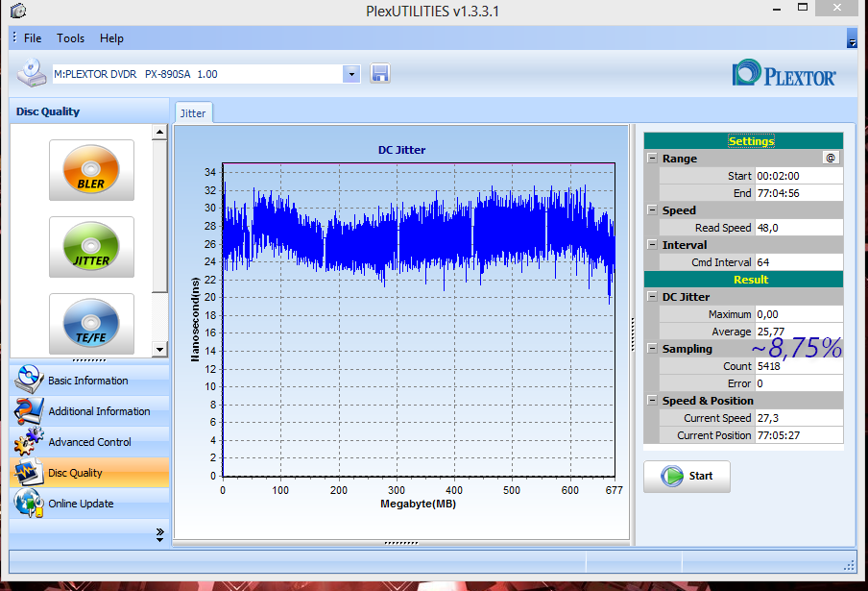868x591 pixels.
Task: Collapse the Sampling result group
Action: [x=652, y=349]
